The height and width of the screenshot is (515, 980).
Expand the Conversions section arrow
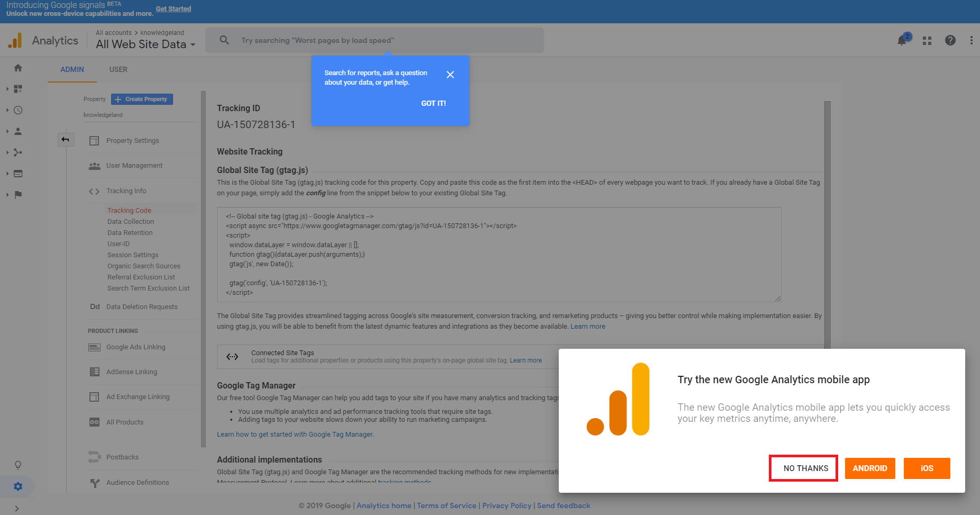pos(7,195)
